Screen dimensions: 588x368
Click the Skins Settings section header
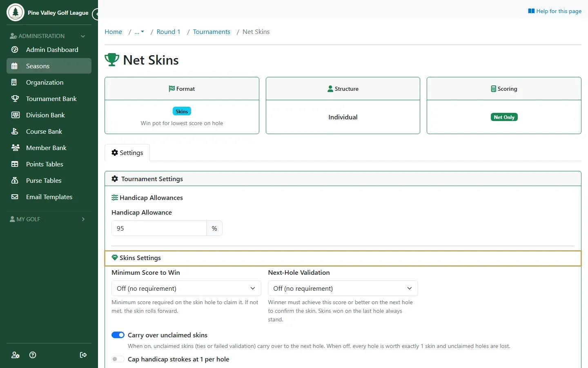click(343, 258)
